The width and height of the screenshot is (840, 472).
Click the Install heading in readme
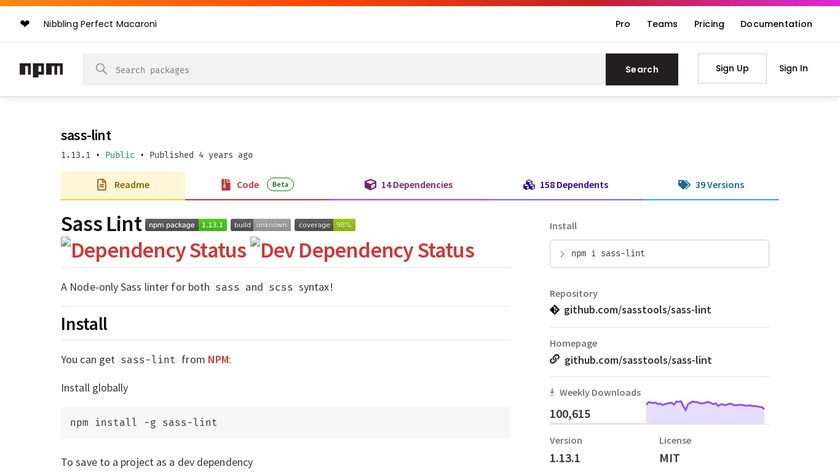(84, 324)
